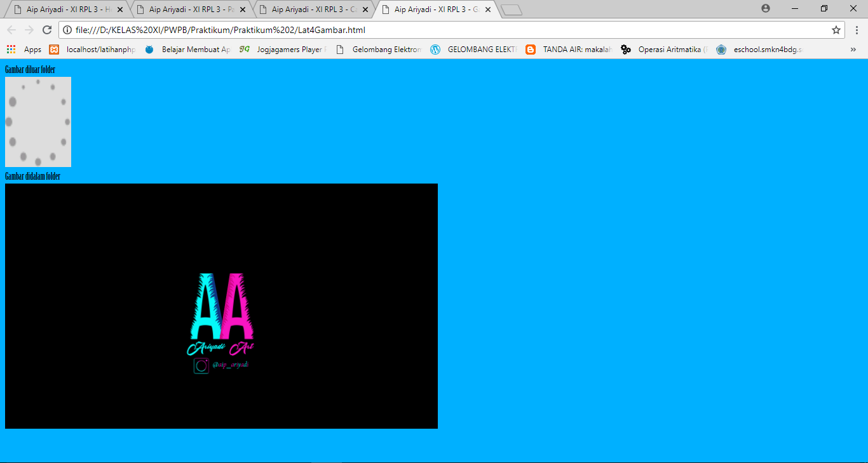868x463 pixels.
Task: Reload the current page
Action: pos(47,30)
